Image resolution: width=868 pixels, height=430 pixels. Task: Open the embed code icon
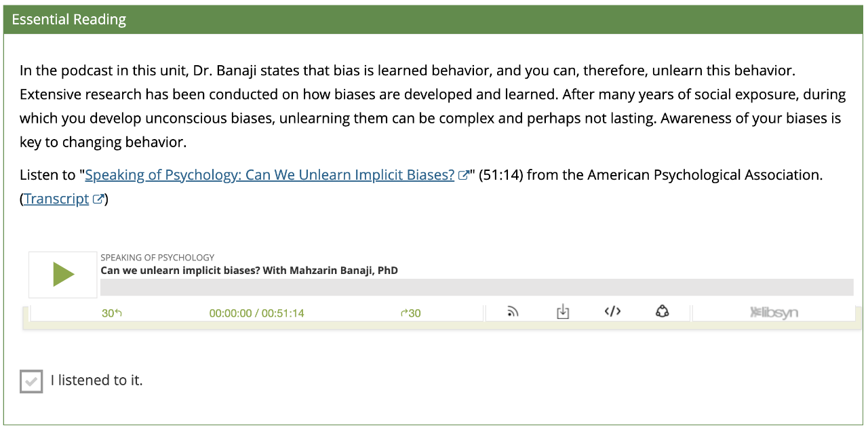tap(612, 311)
